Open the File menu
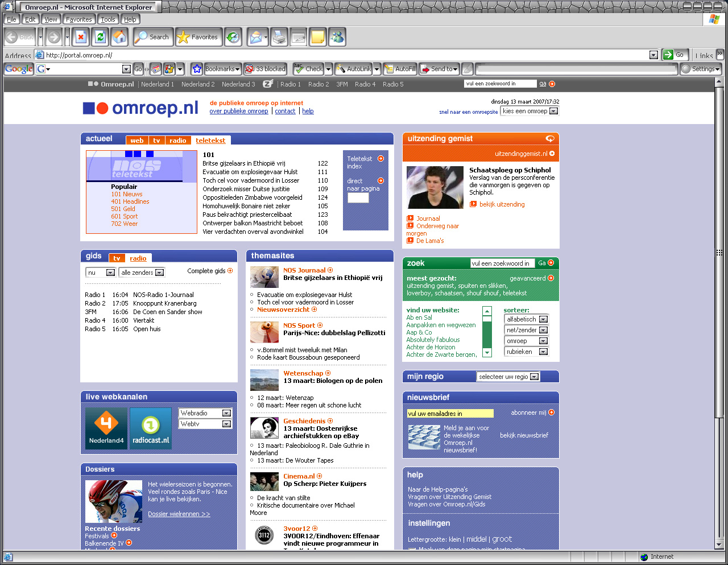 tap(11, 19)
